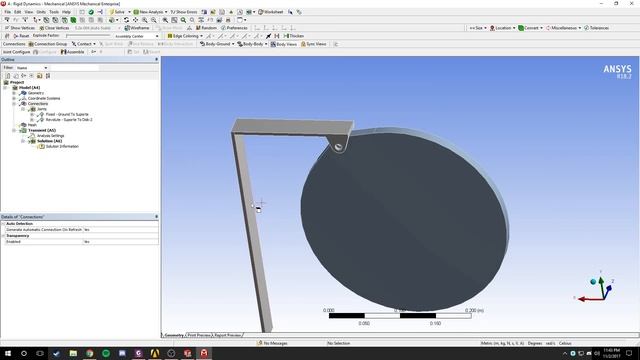Click Show Errors in the toolbar
The height and width of the screenshot is (360, 640).
tap(184, 12)
